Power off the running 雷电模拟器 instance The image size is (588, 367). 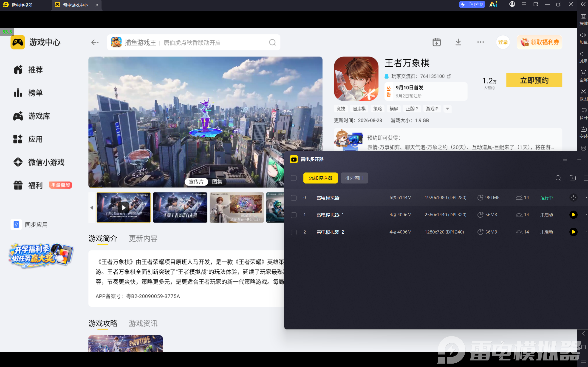pyautogui.click(x=574, y=197)
